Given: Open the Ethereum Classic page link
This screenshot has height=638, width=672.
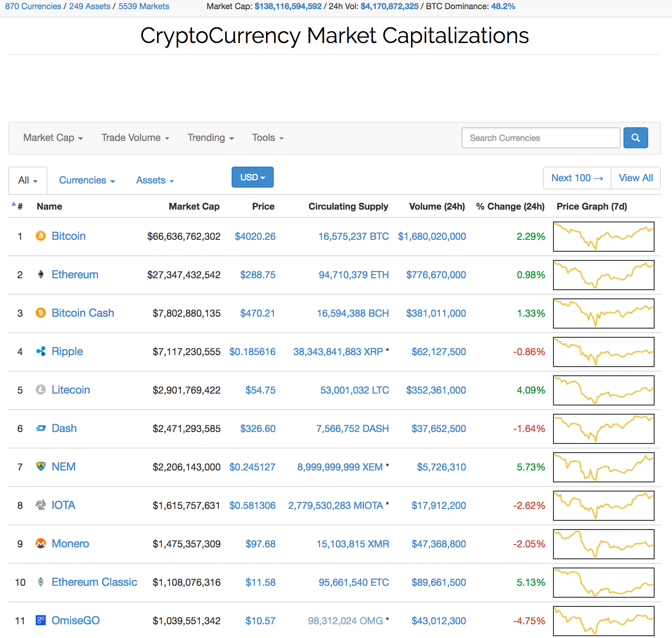Looking at the screenshot, I should (94, 582).
